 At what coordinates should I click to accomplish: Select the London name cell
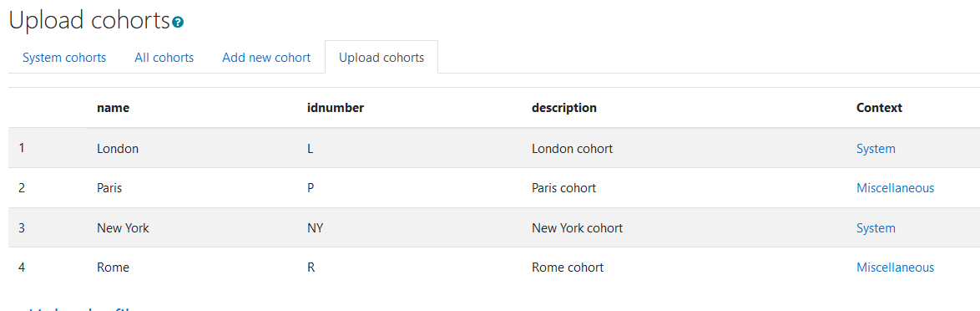tap(118, 149)
